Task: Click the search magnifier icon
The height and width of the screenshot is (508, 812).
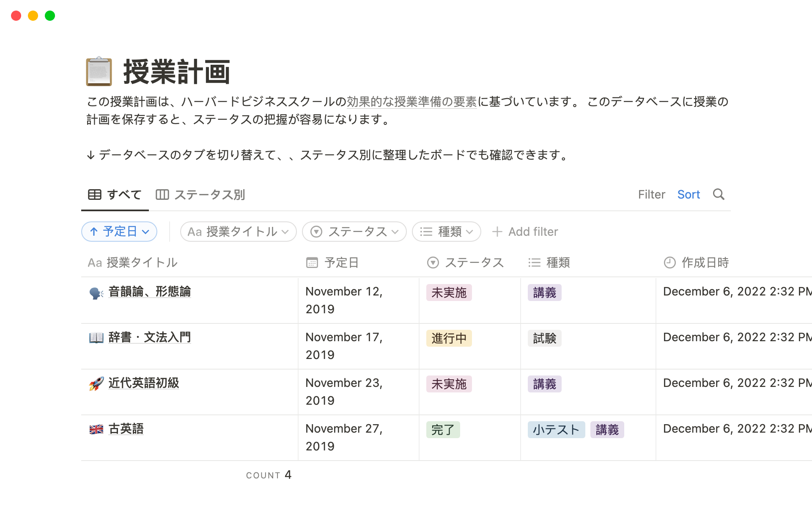Action: coord(719,194)
